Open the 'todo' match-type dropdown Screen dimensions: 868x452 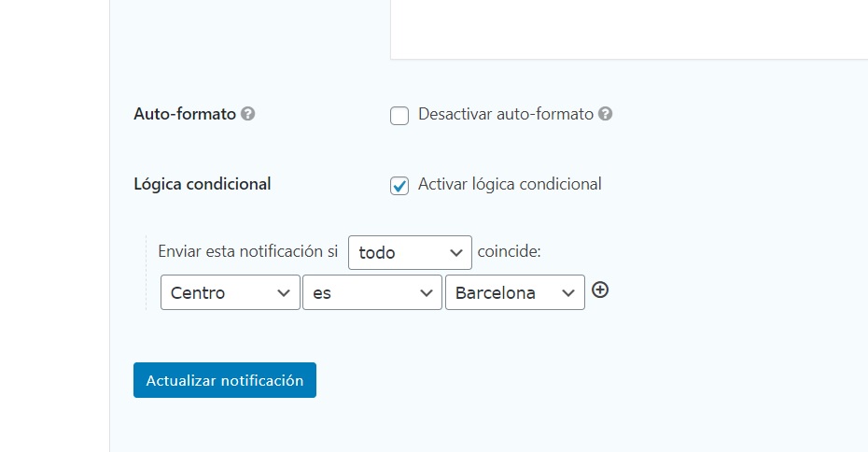(410, 252)
